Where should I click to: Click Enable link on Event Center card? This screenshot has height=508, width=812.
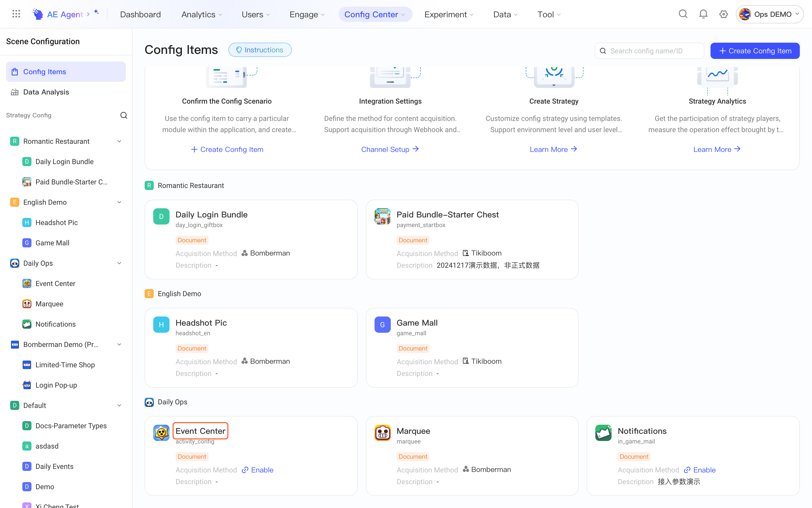pos(258,470)
